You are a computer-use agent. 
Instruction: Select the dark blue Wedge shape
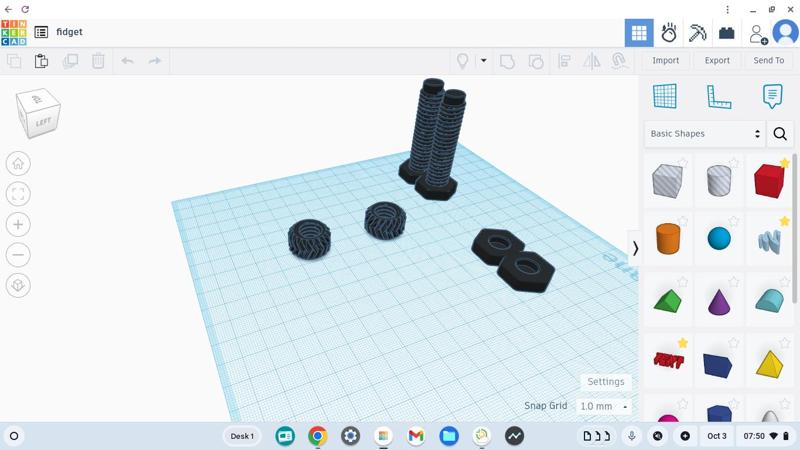pyautogui.click(x=717, y=365)
